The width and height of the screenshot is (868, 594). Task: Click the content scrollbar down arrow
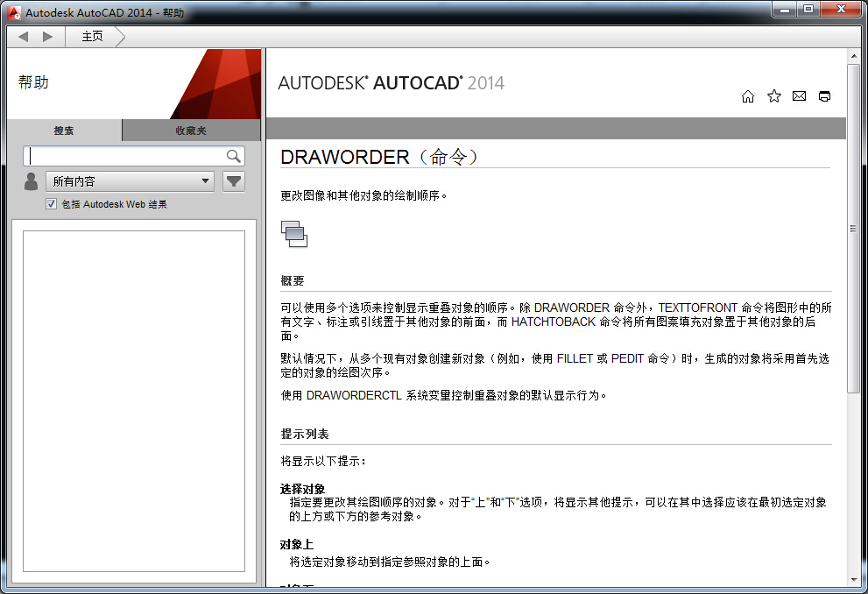click(x=853, y=579)
